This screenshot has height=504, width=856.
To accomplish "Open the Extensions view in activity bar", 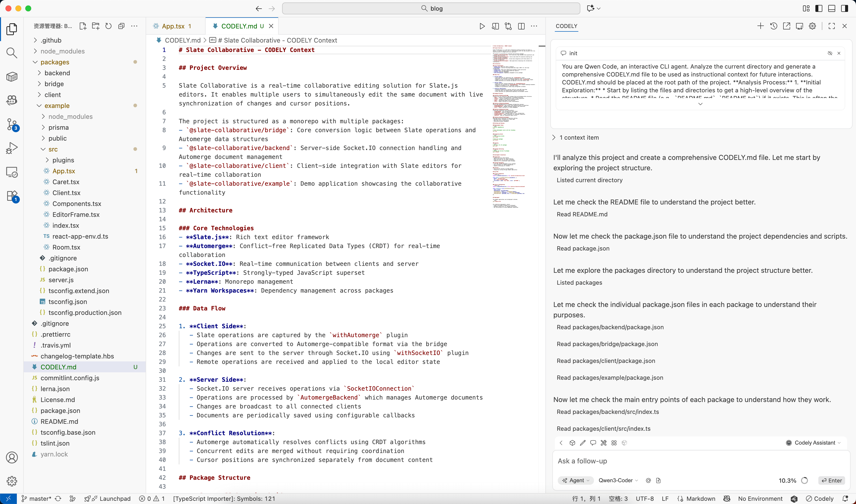I will coord(12,196).
